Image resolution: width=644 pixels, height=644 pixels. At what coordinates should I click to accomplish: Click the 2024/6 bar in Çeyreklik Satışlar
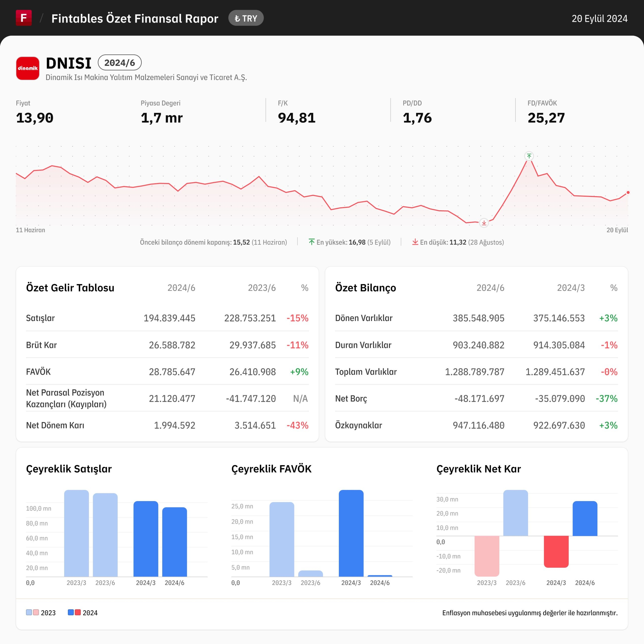[174, 542]
